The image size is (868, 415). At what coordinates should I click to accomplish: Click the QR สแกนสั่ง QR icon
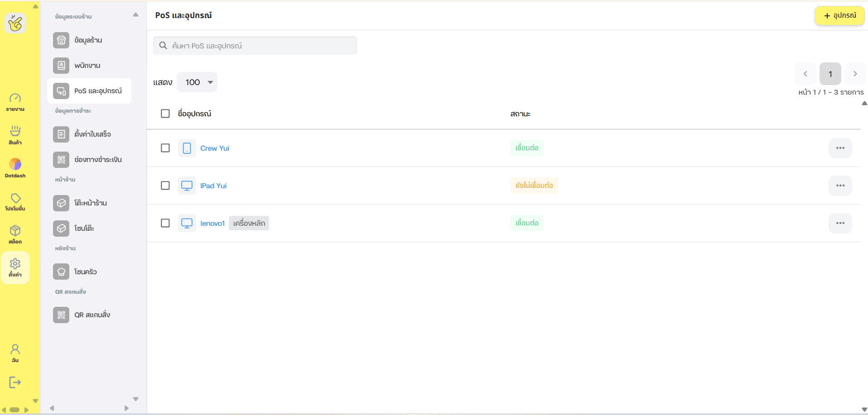[x=61, y=315]
